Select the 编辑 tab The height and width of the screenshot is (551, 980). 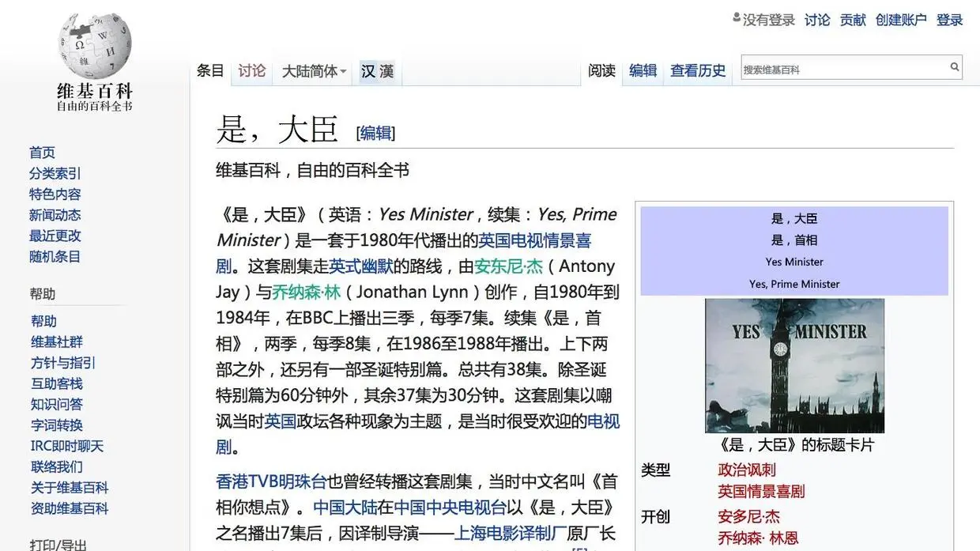pos(643,70)
